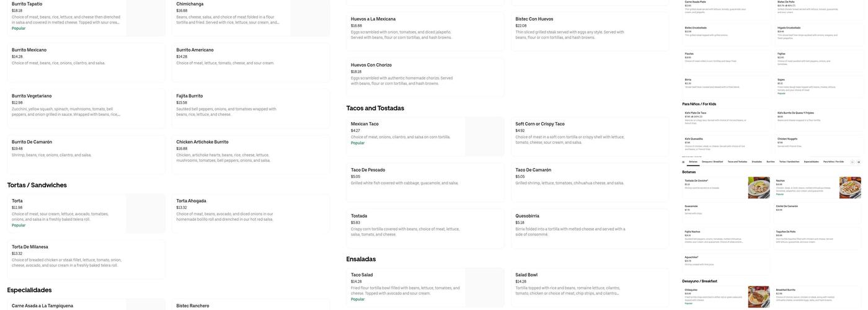
Task: Click the right arrow in category bar
Action: [859, 162]
